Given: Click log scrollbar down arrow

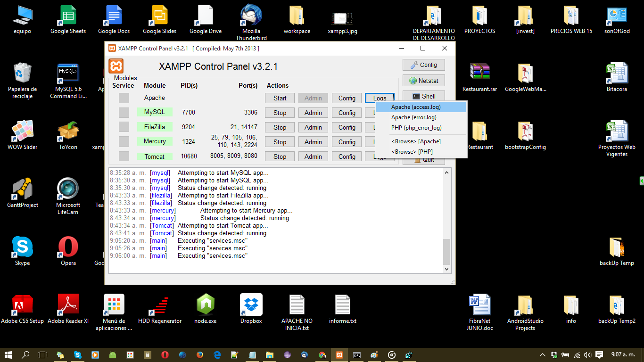Looking at the screenshot, I should pyautogui.click(x=447, y=269).
